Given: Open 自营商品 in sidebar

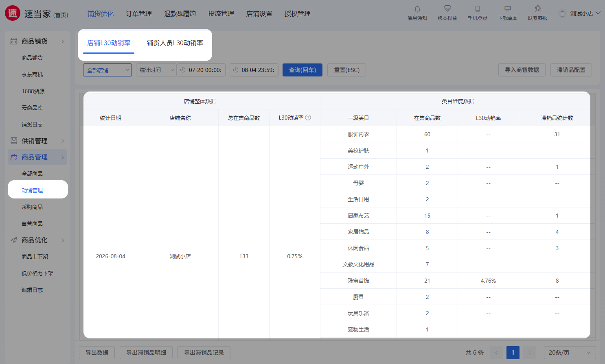Looking at the screenshot, I should click(32, 224).
